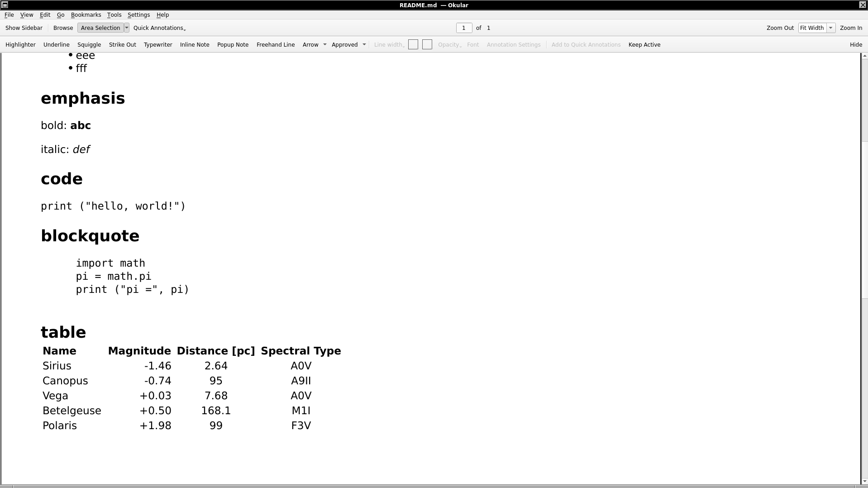This screenshot has height=488, width=868.
Task: Expand the Arrow tool dropdown arrow
Action: pos(324,45)
